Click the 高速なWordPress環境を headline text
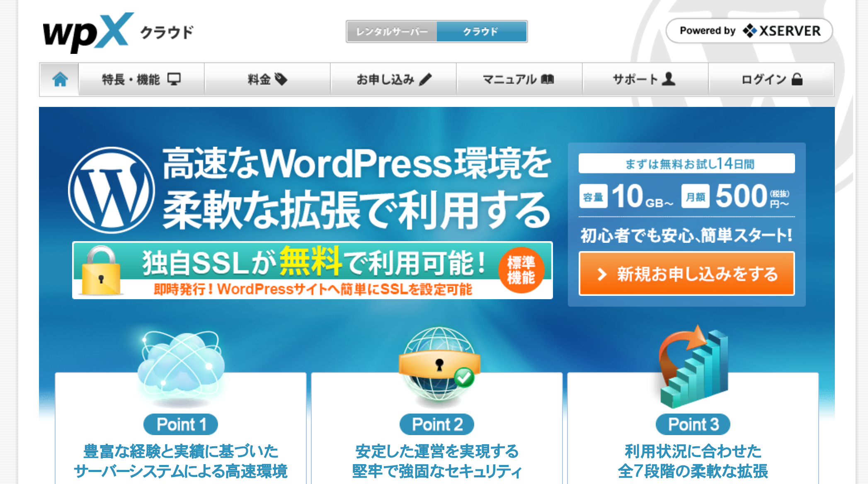Screen dimensions: 868x484 [x=357, y=163]
